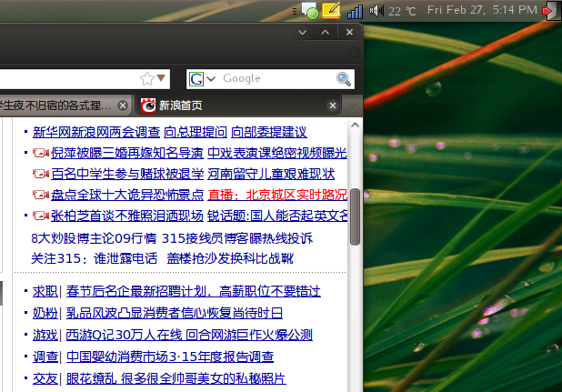562x392 pixels.
Task: Open link 张柏芝首谈不雅照泪洒现场
Action: tap(127, 216)
